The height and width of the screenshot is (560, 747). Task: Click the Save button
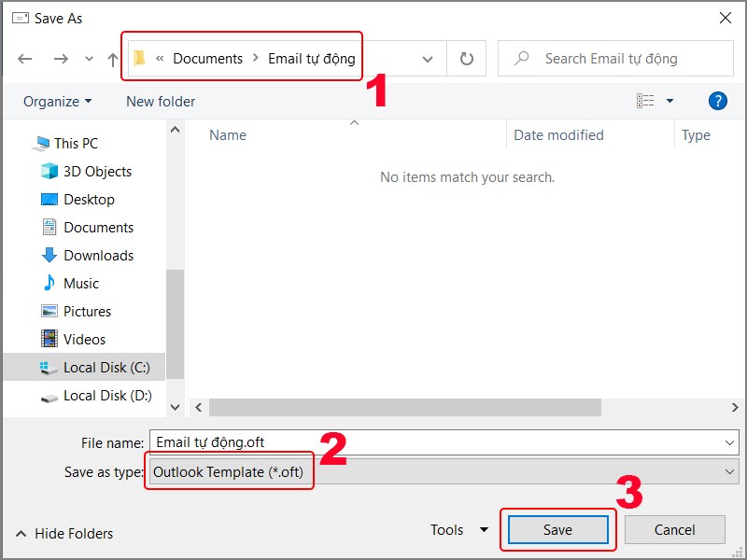557,530
